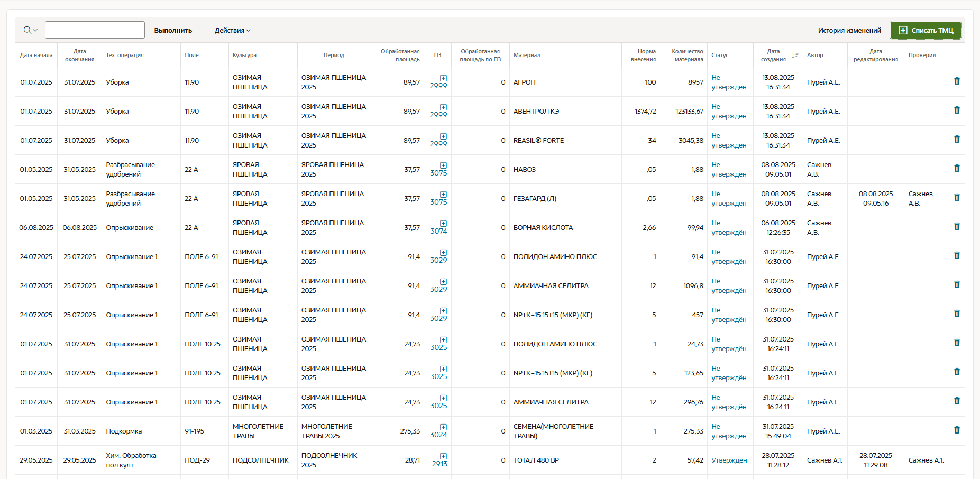
Task: Expand plus icon above ПЗ 2913
Action: tap(443, 456)
